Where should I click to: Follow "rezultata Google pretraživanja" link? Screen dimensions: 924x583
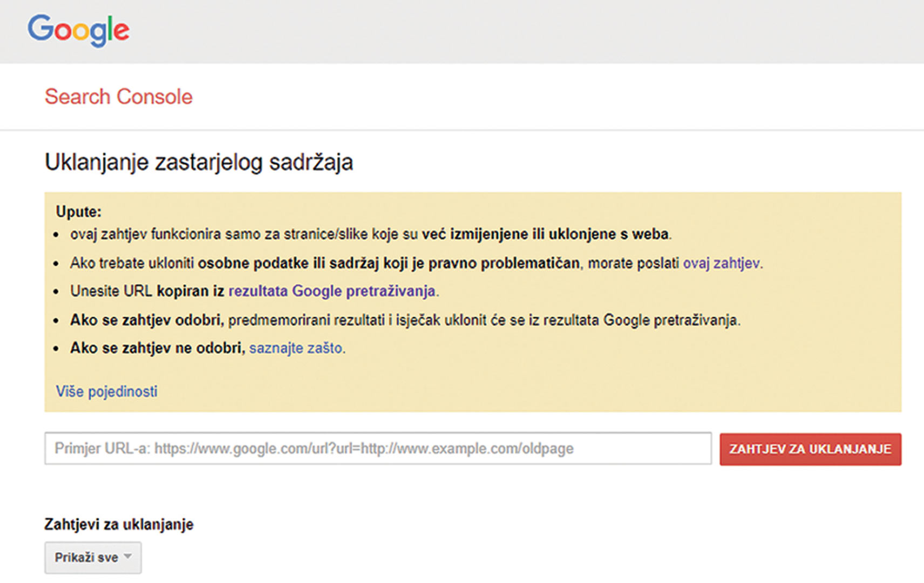coord(332,291)
